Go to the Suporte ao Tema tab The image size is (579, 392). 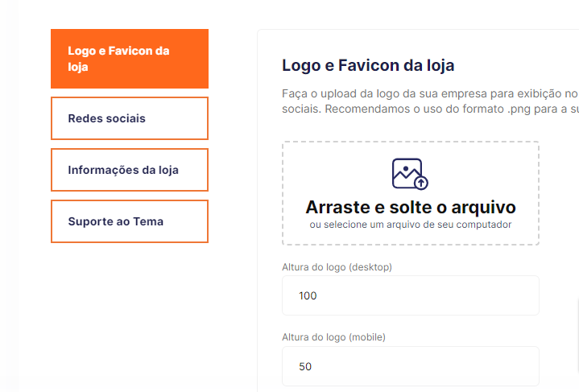pos(129,221)
